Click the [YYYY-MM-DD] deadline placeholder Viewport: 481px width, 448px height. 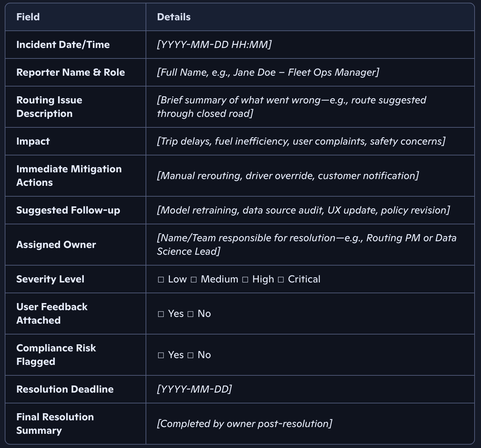tap(194, 389)
